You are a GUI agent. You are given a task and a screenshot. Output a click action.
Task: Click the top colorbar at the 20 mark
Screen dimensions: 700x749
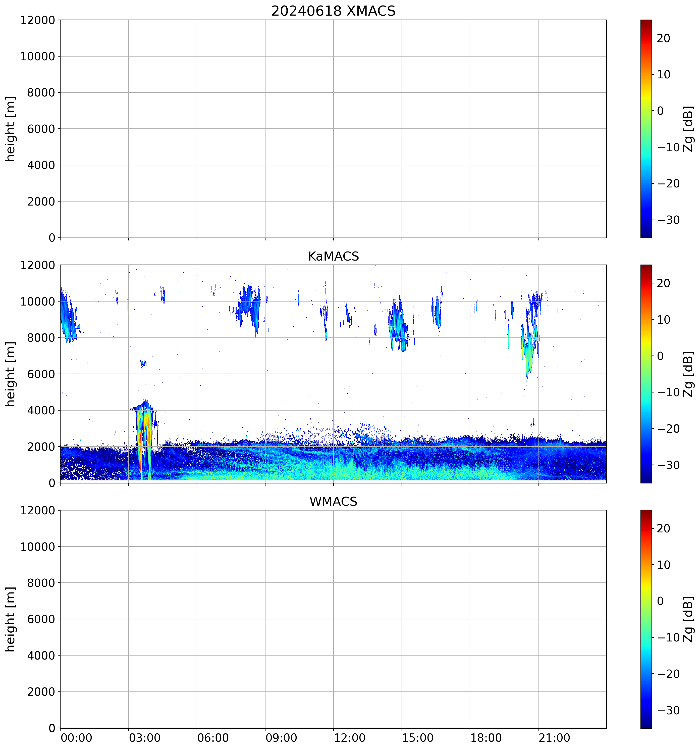(646, 38)
